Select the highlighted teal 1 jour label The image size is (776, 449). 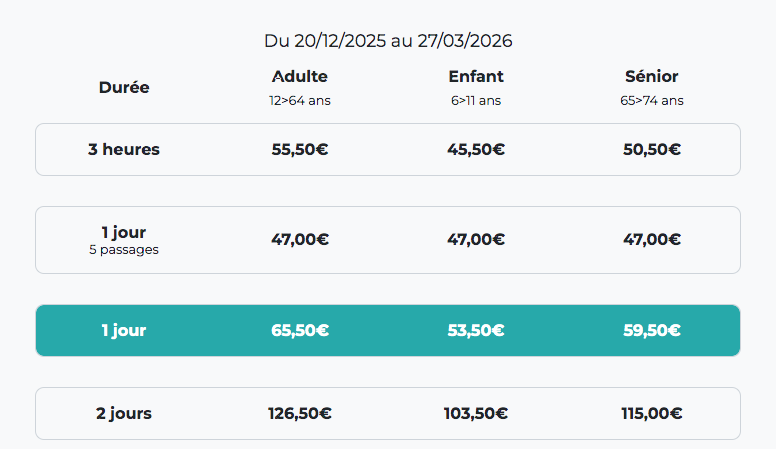[x=124, y=331]
